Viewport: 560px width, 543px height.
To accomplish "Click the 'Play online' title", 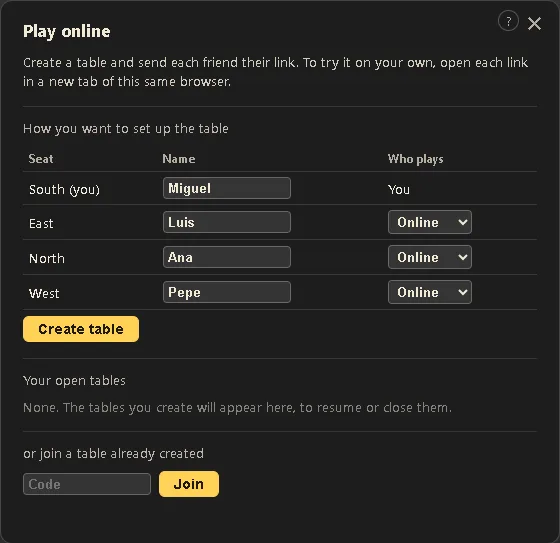I will [x=67, y=31].
